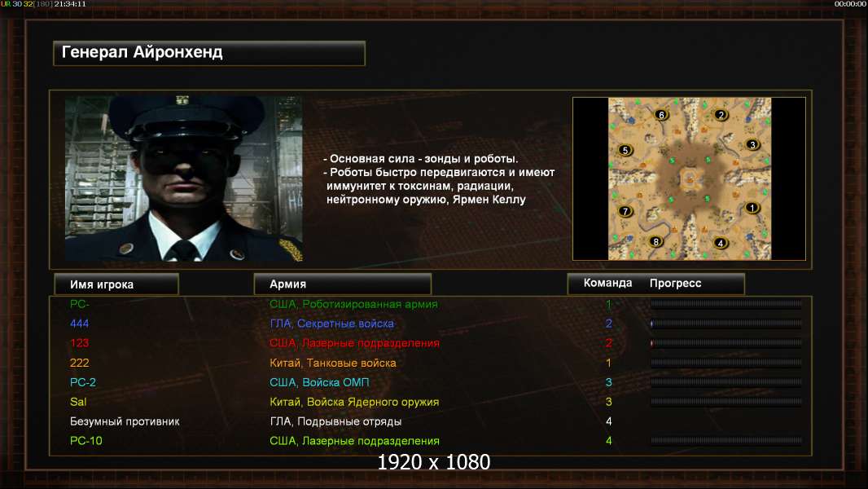The width and height of the screenshot is (868, 489).
Task: Click start position marker 7 on the minimap
Action: click(x=625, y=211)
